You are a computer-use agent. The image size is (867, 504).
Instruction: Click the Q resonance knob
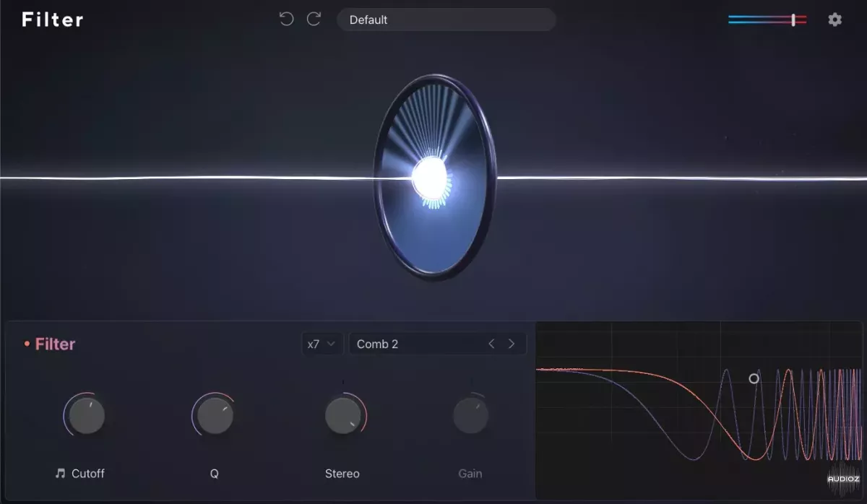[215, 416]
